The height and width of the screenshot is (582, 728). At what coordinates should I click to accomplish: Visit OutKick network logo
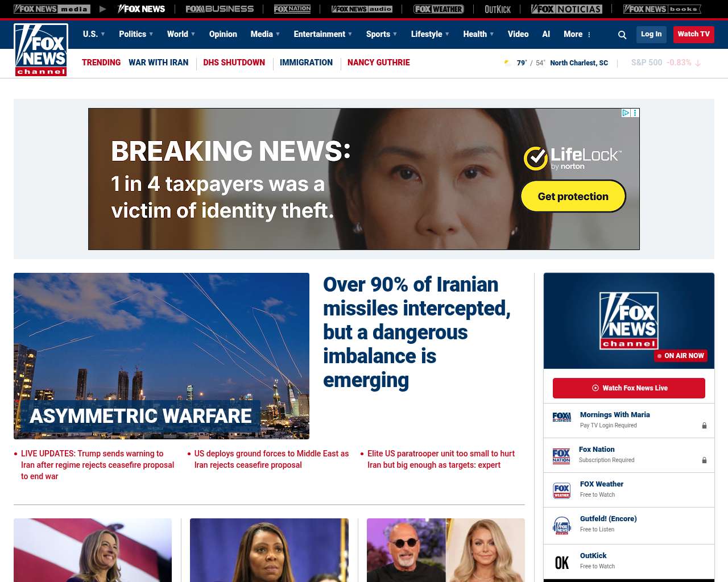[498, 9]
